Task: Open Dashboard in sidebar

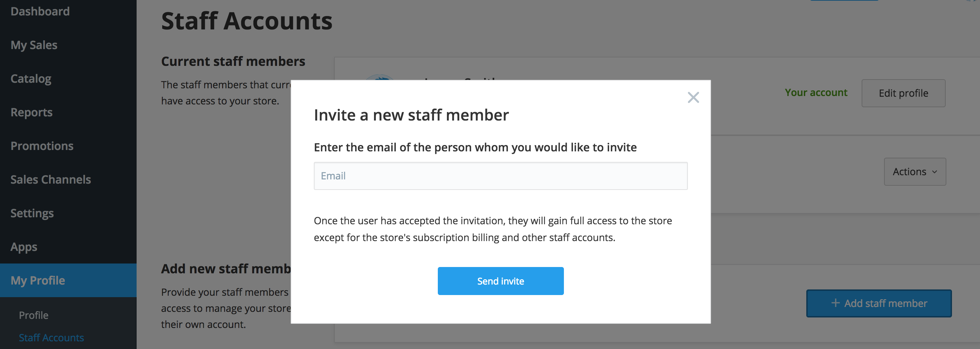Action: [x=40, y=12]
